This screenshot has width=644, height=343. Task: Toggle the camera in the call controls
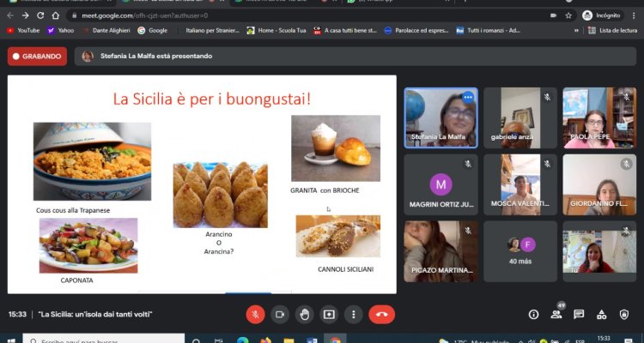point(280,315)
